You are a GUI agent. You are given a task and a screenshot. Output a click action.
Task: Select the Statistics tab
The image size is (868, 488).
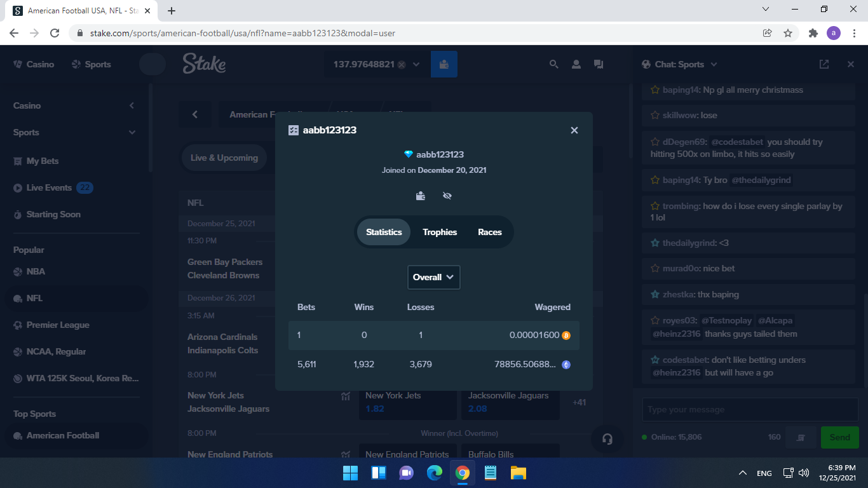tap(384, 232)
